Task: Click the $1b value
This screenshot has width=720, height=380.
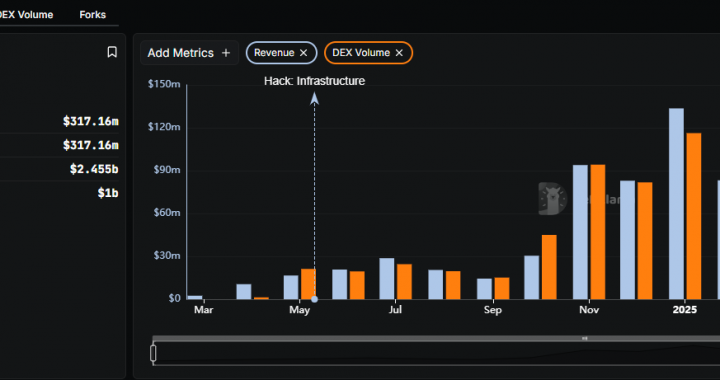Action: pos(108,193)
